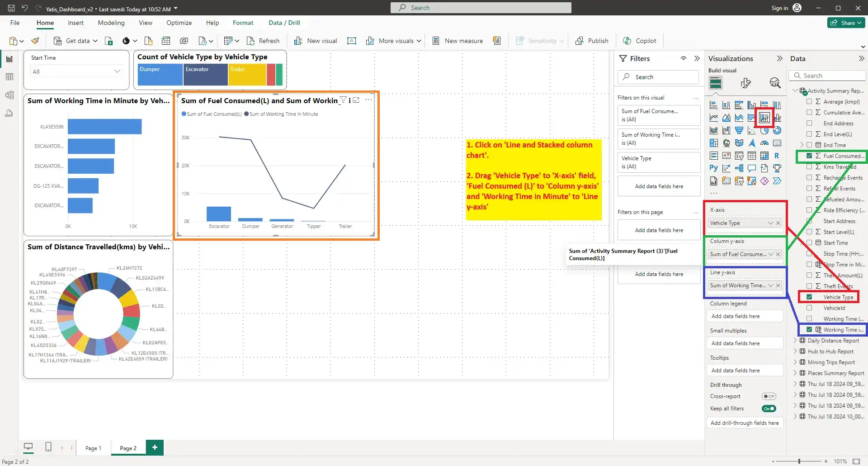Click the New measure button
The image size is (868, 466).
pyautogui.click(x=458, y=41)
